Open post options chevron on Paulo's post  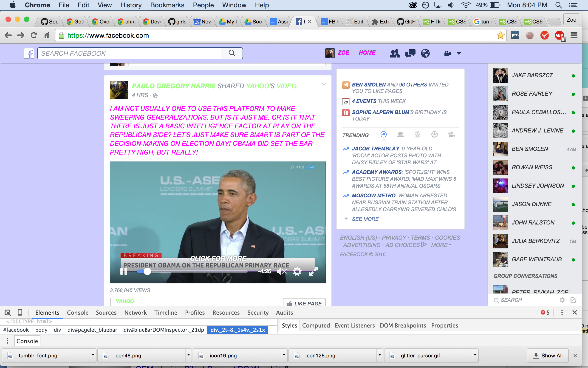324,84
